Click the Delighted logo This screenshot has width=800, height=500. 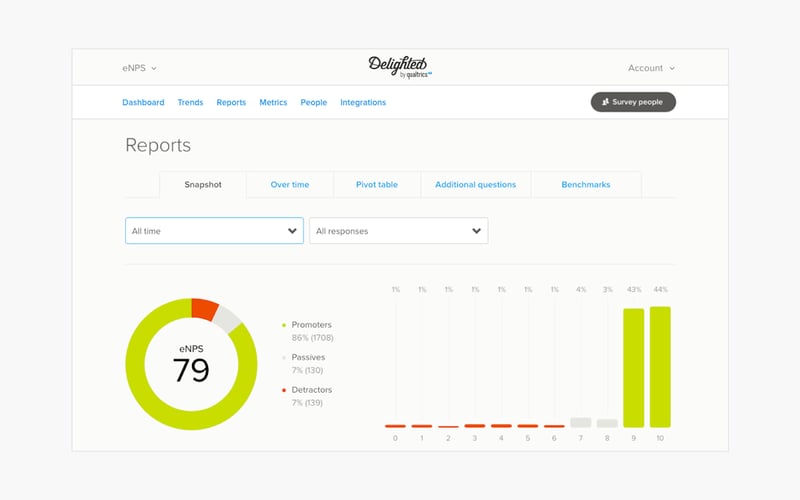[400, 67]
